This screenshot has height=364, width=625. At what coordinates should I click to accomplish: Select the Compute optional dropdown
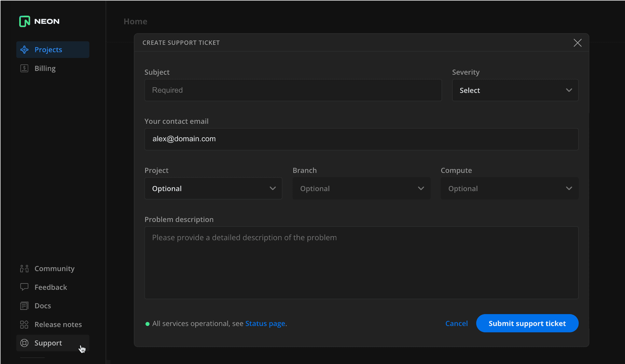[509, 188]
